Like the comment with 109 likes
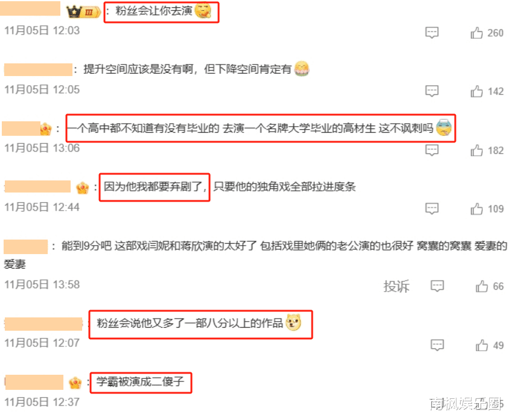The width and height of the screenshot is (509, 420). pyautogui.click(x=476, y=209)
